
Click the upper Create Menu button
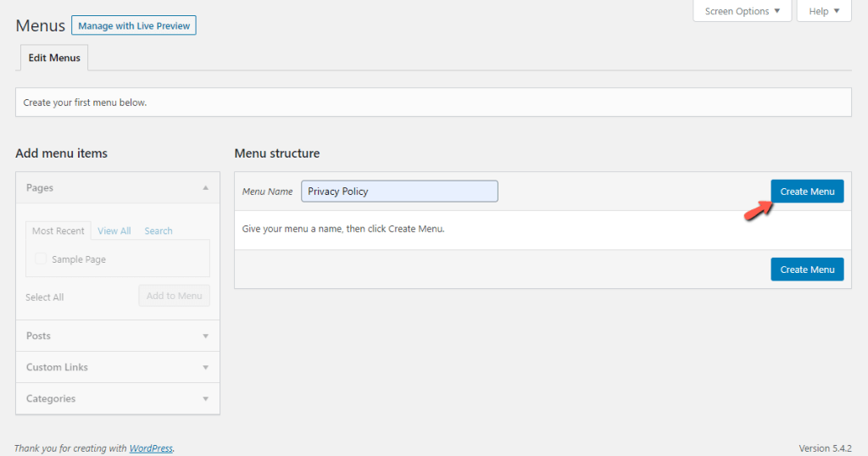point(807,191)
